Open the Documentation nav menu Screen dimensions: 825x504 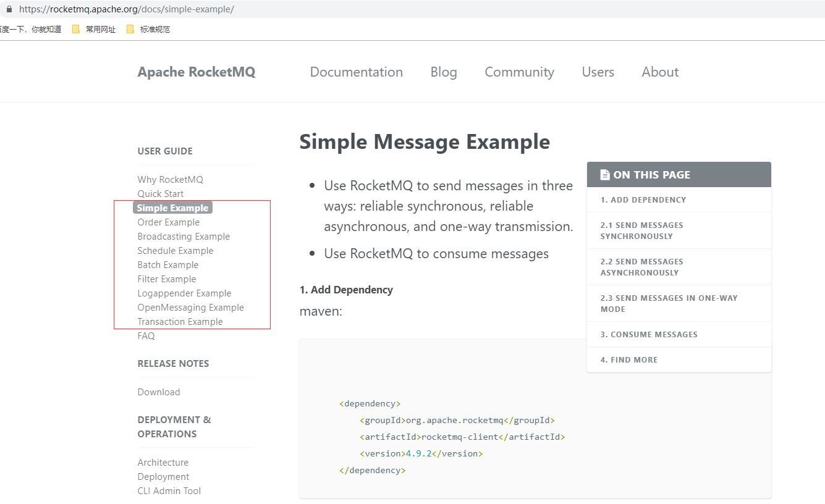357,72
